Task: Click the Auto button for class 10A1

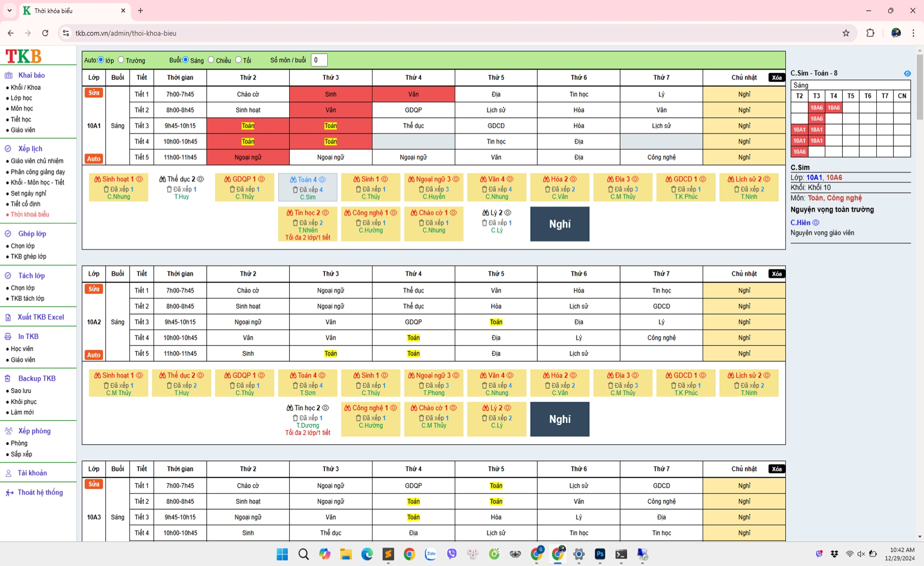Action: pos(93,159)
